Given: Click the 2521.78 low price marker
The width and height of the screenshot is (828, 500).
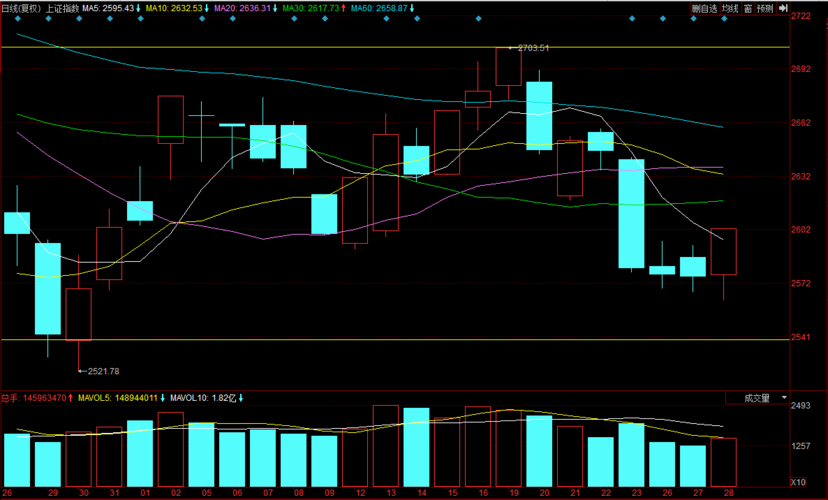Looking at the screenshot, I should [101, 371].
